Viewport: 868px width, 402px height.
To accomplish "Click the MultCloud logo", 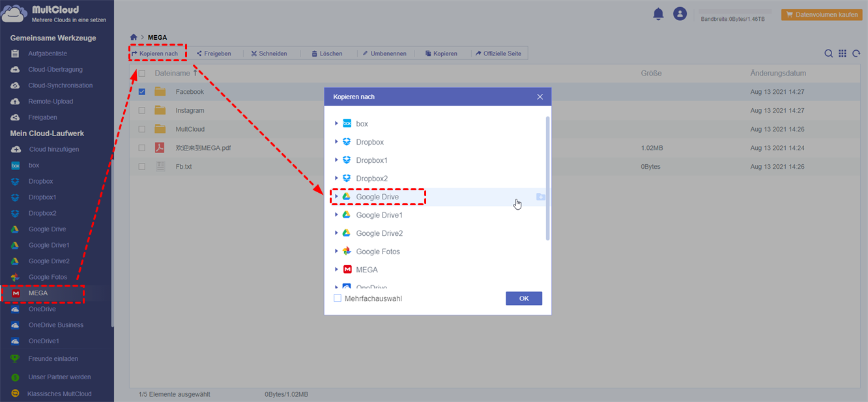I will (x=54, y=13).
